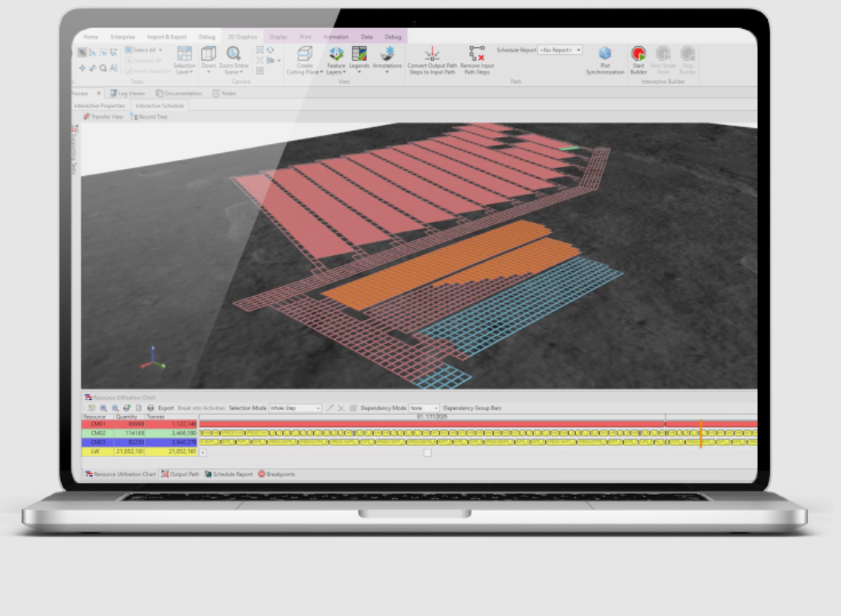Image resolution: width=841 pixels, height=616 pixels.
Task: Click the print icon in chart toolbar
Action: point(151,408)
